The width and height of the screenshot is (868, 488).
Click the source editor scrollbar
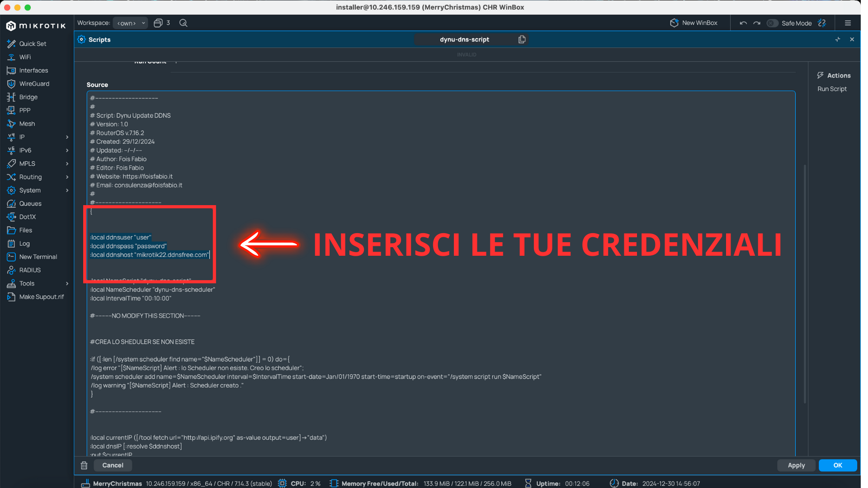[x=805, y=284]
